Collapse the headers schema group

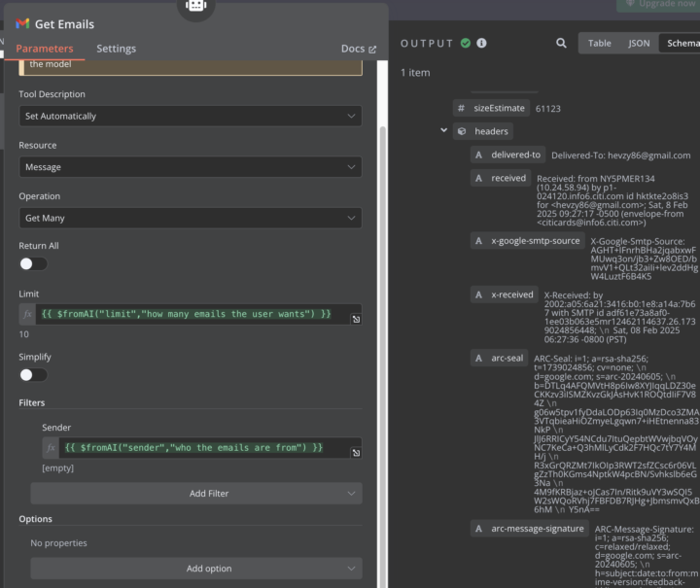click(x=444, y=130)
